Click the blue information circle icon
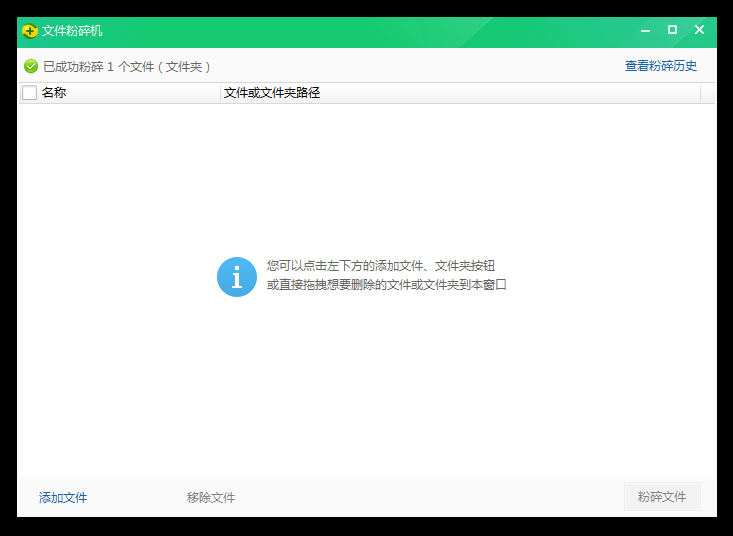Viewport: 733px width, 536px height. tap(237, 277)
